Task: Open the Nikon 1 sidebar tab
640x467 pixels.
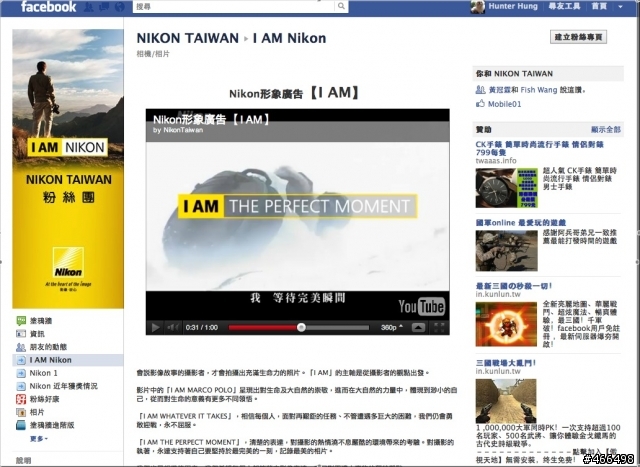Action: pyautogui.click(x=43, y=373)
